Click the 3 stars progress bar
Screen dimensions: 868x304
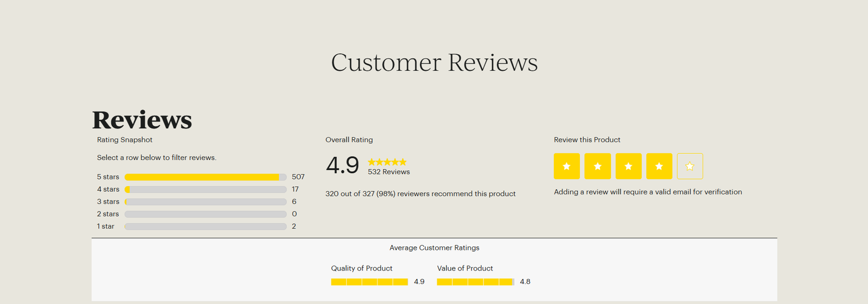coord(205,202)
